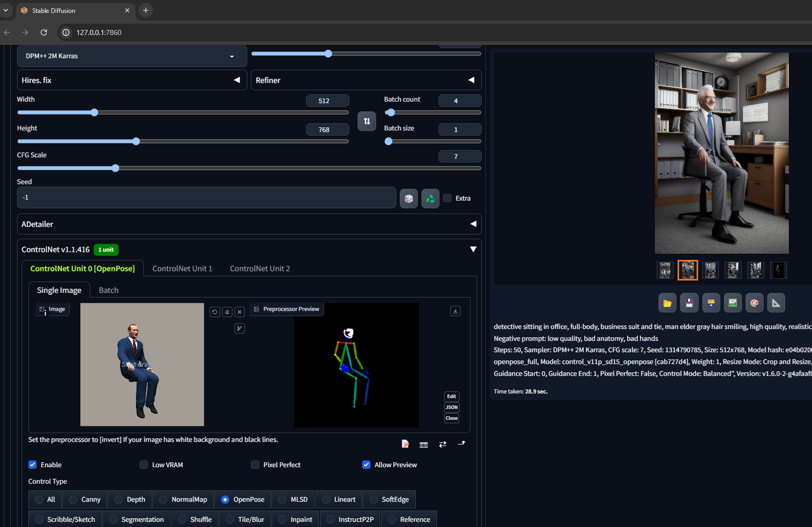This screenshot has width=812, height=527.
Task: Send image to img2img tab
Action: point(733,303)
